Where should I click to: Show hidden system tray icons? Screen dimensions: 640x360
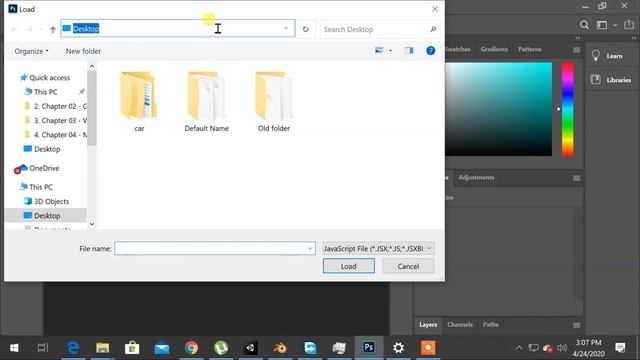pos(519,348)
